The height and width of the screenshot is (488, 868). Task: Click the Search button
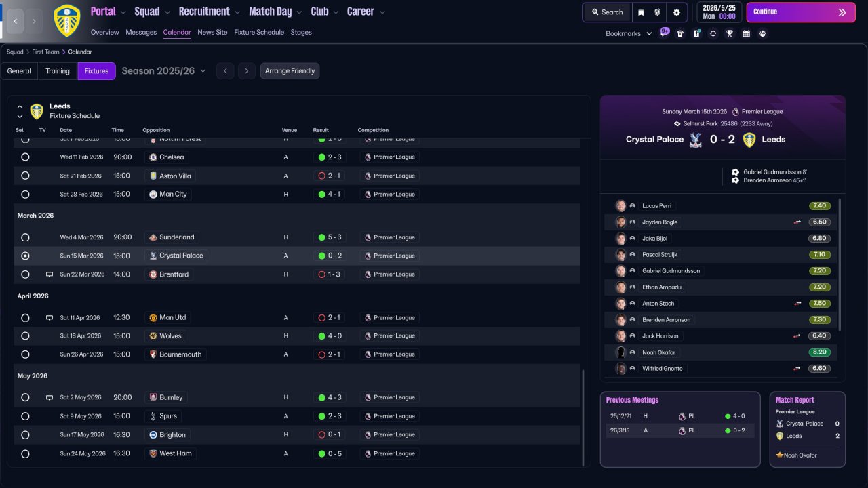(x=607, y=12)
